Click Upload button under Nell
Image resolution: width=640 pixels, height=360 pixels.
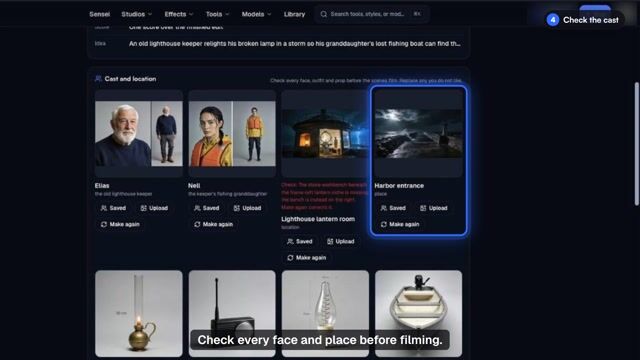pyautogui.click(x=247, y=208)
